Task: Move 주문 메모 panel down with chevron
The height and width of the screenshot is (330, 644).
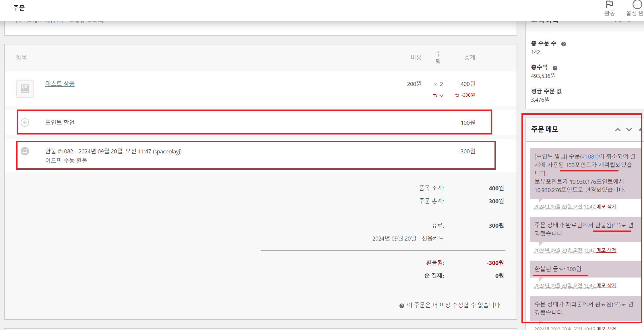Action: click(x=629, y=130)
